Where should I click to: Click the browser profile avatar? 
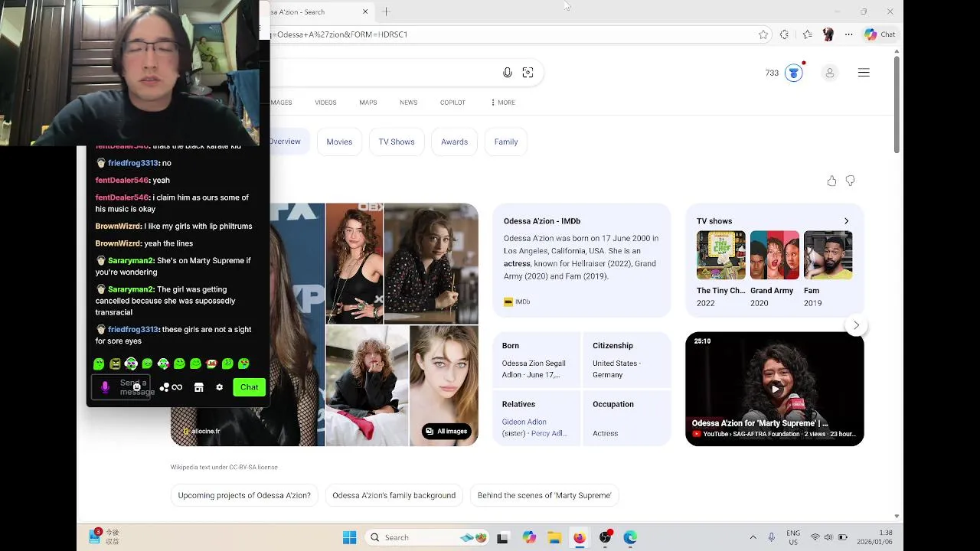click(828, 34)
